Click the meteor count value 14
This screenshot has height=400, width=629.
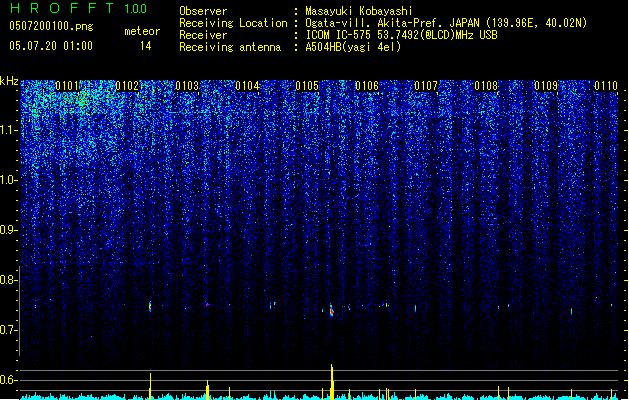tap(146, 46)
